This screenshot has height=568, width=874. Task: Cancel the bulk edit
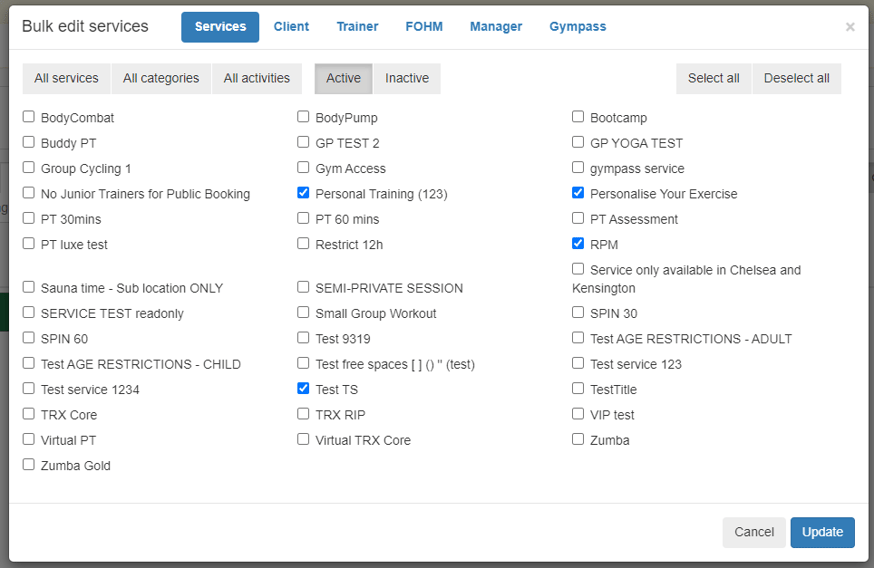(754, 532)
